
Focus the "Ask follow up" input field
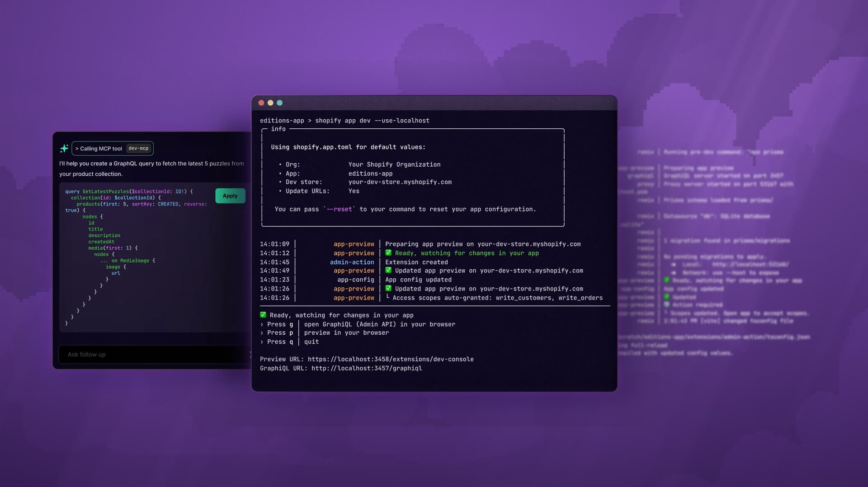click(x=154, y=354)
